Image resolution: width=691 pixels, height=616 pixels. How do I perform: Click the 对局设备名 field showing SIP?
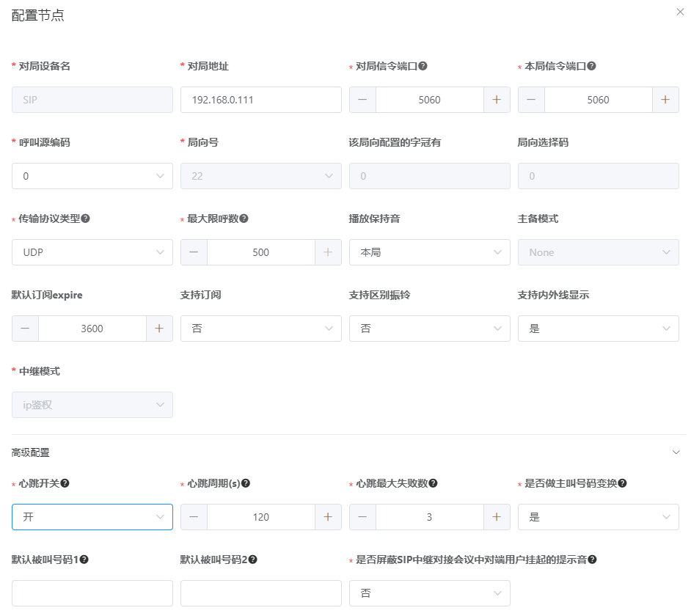(92, 100)
